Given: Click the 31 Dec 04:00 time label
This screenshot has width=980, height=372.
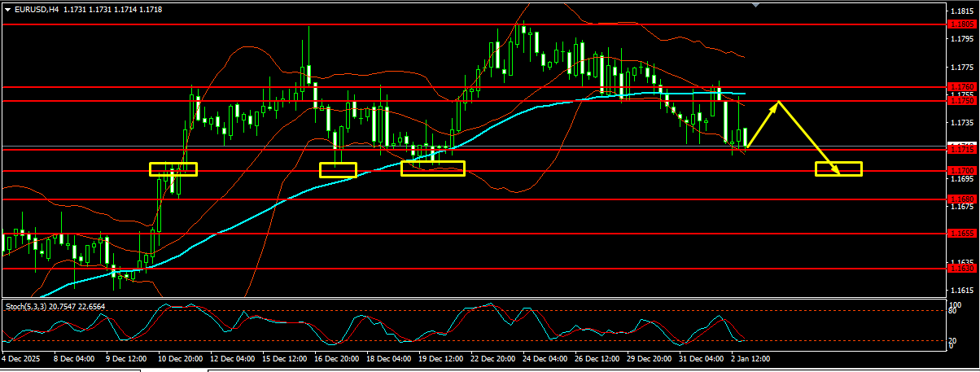Looking at the screenshot, I should tap(702, 357).
